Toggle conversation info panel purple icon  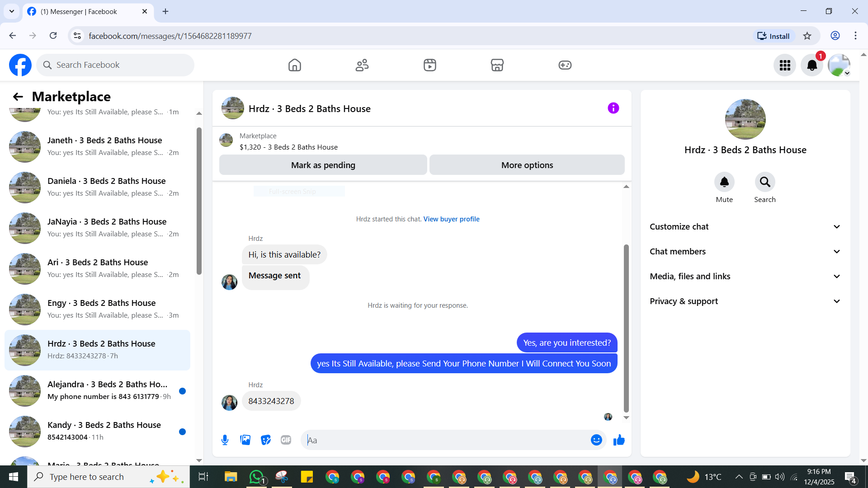613,108
